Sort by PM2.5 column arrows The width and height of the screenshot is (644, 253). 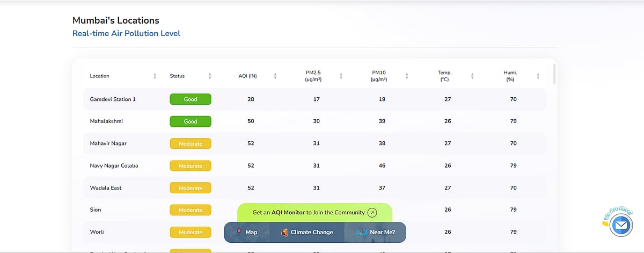click(341, 76)
